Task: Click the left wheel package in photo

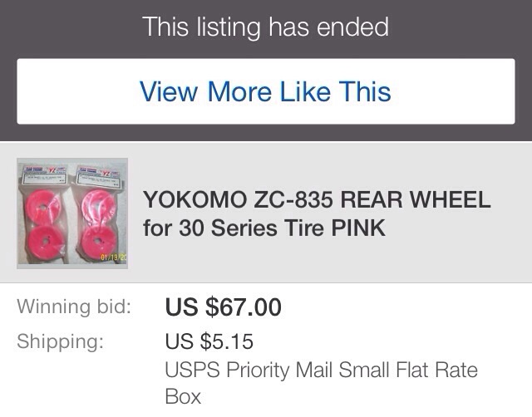Action: (44, 213)
